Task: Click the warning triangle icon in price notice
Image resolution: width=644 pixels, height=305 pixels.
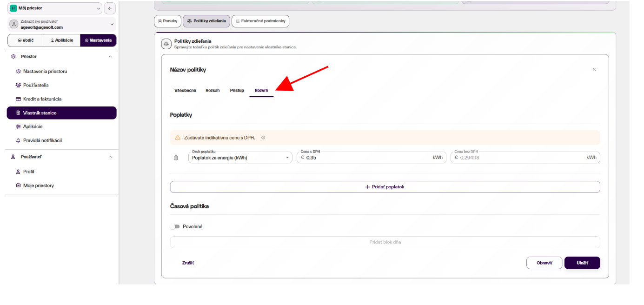Action: [178, 138]
